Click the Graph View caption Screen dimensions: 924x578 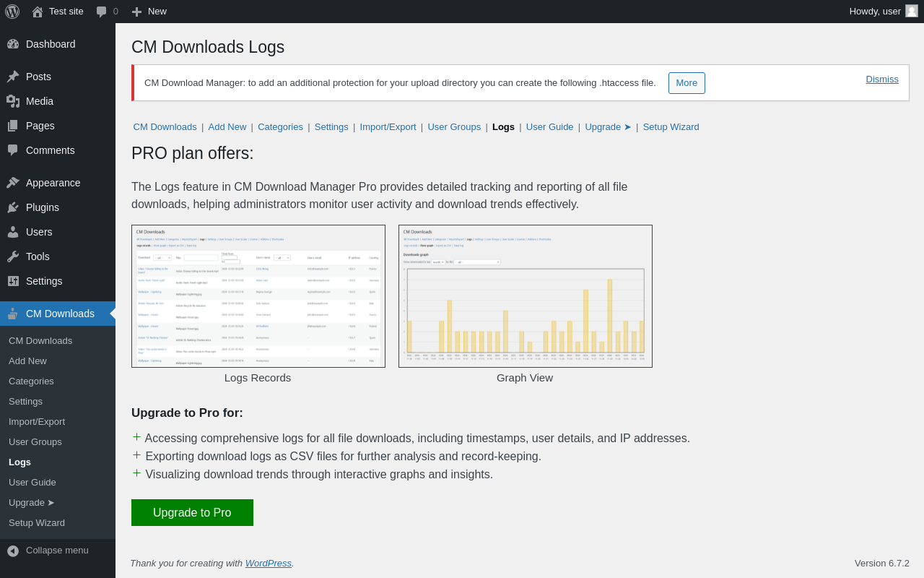pos(525,378)
